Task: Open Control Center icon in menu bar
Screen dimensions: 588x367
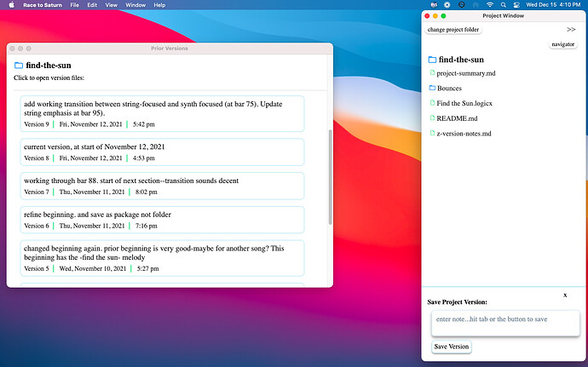Action: 516,5
